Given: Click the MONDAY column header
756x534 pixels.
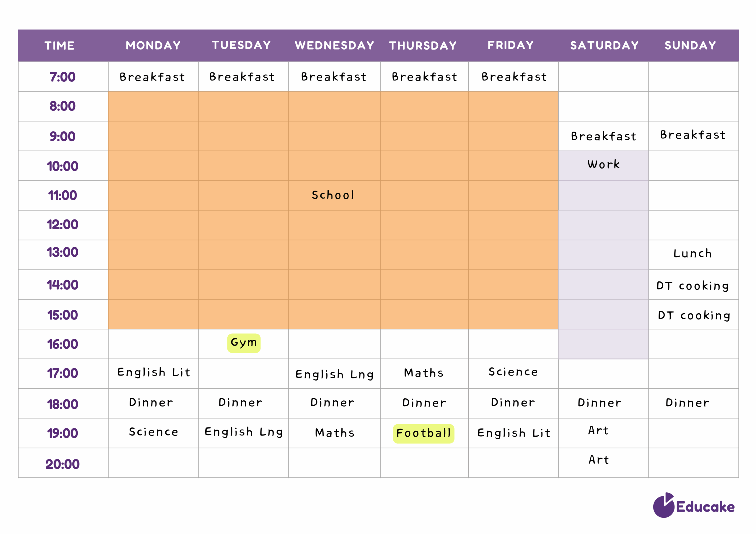Looking at the screenshot, I should click(x=153, y=45).
